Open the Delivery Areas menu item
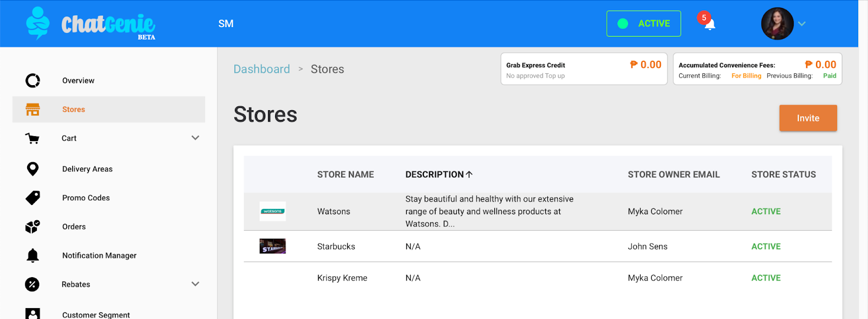The width and height of the screenshot is (868, 319). [x=87, y=169]
